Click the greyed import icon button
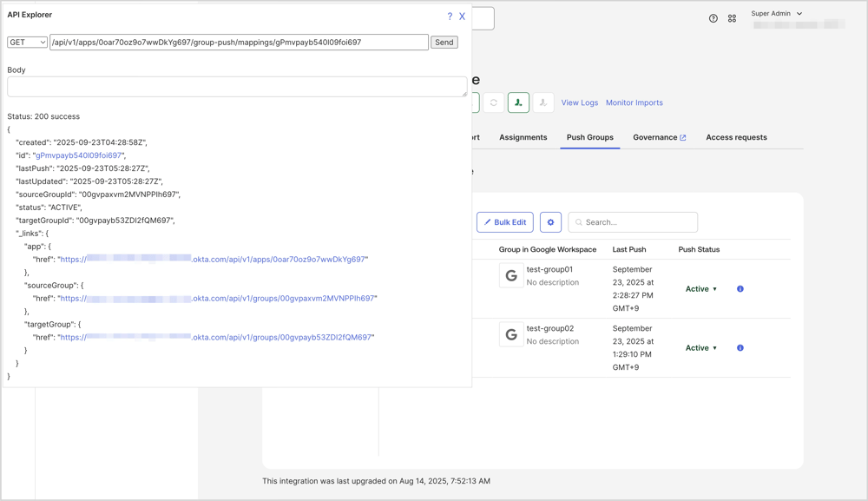The height and width of the screenshot is (501, 868). click(x=543, y=102)
